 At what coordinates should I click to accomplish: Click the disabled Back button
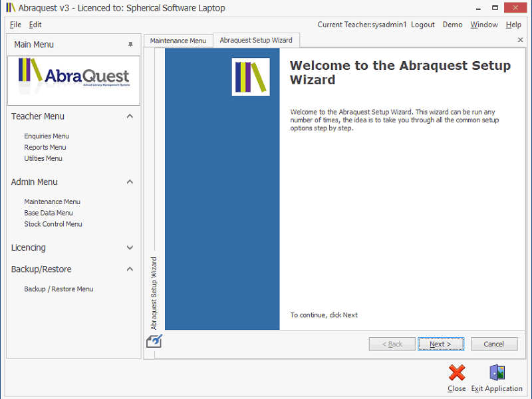[x=392, y=344]
